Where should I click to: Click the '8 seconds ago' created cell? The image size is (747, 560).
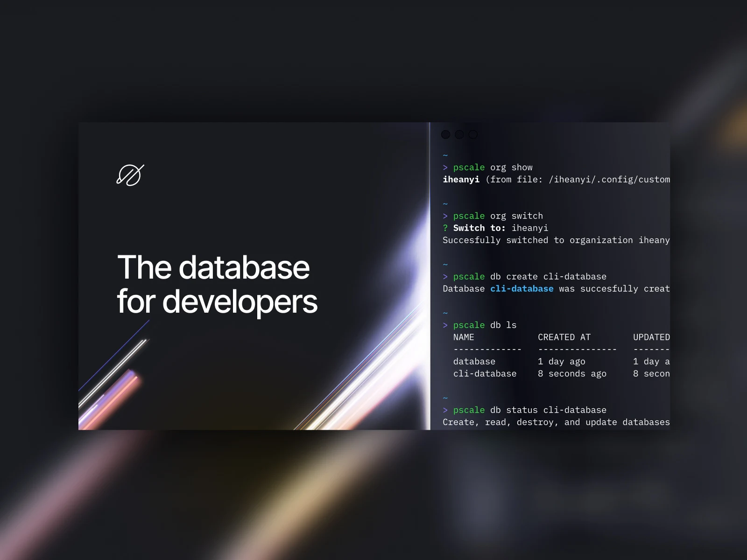(x=572, y=373)
